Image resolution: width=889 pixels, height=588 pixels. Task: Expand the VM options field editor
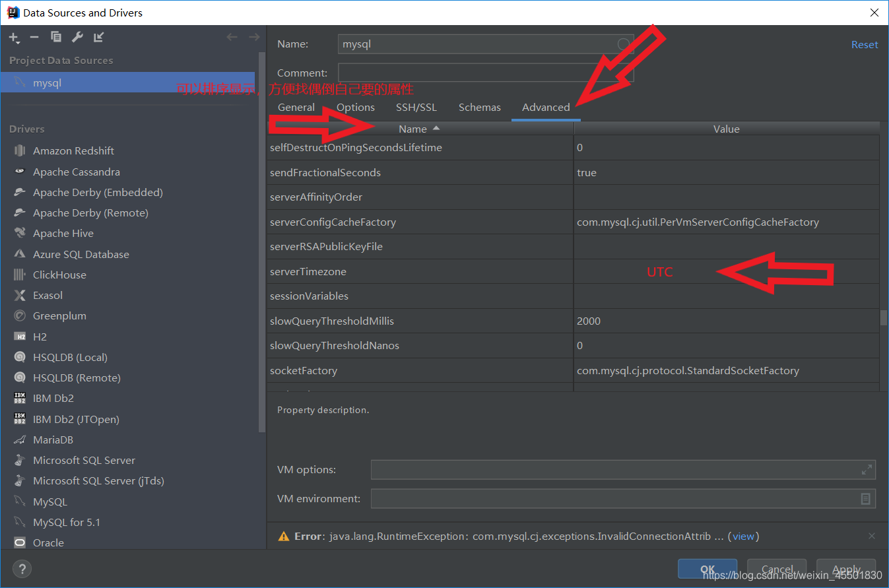(x=867, y=470)
